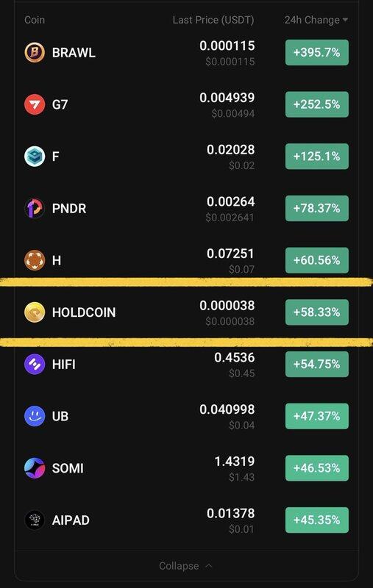Screen dimensions: 373x588
Task: Open the BRAWL coin icon
Action: 35,52
